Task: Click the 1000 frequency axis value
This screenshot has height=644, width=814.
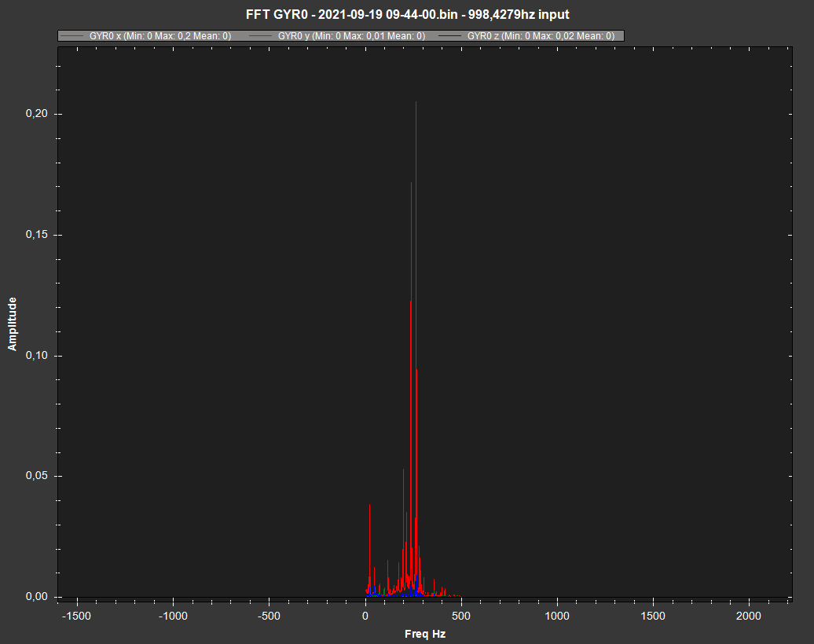Action: 557,616
